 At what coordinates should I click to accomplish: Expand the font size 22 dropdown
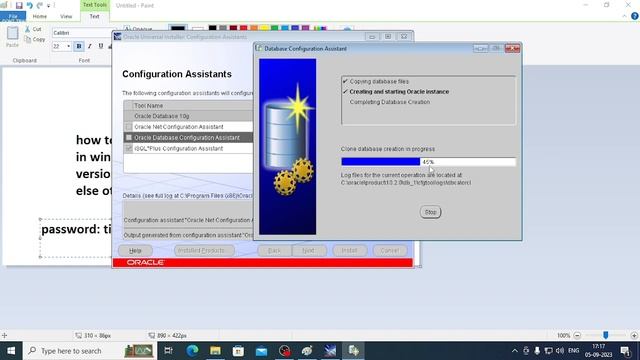(68, 47)
